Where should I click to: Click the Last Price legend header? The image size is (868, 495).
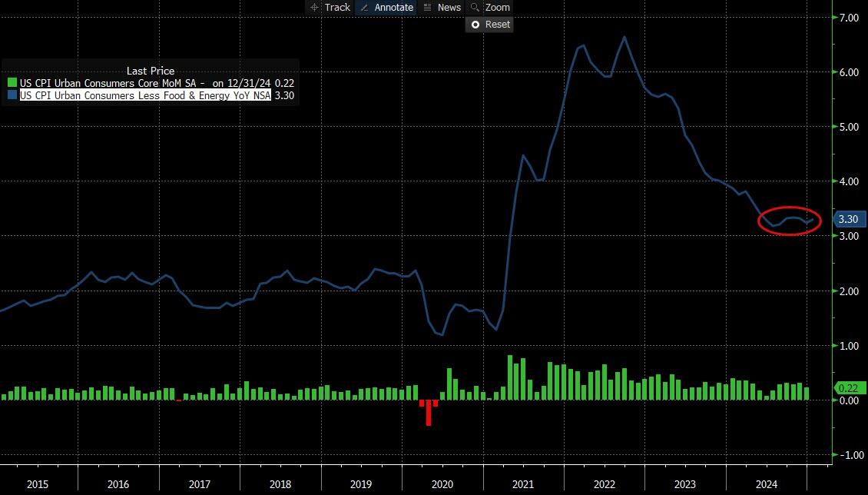pyautogui.click(x=151, y=71)
